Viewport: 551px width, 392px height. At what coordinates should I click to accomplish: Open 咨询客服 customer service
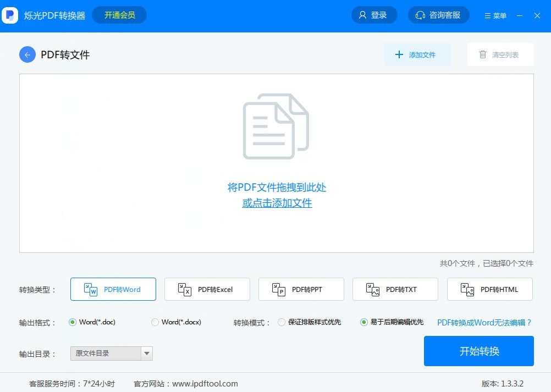[438, 15]
